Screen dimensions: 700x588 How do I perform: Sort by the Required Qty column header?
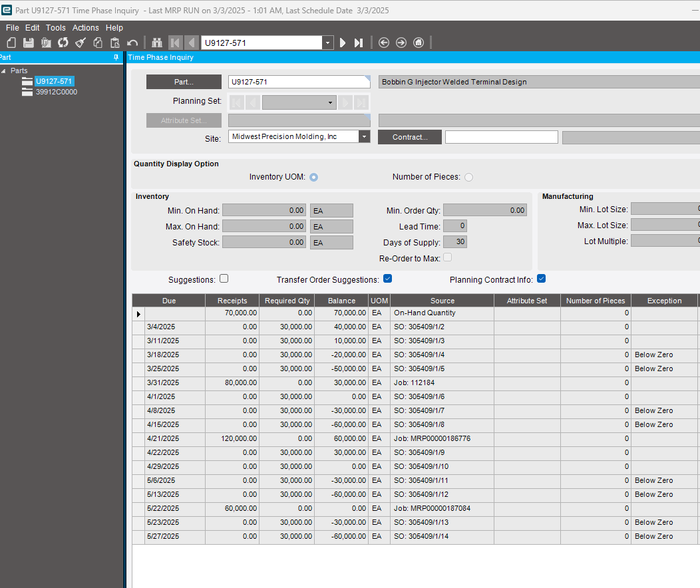coord(287,301)
